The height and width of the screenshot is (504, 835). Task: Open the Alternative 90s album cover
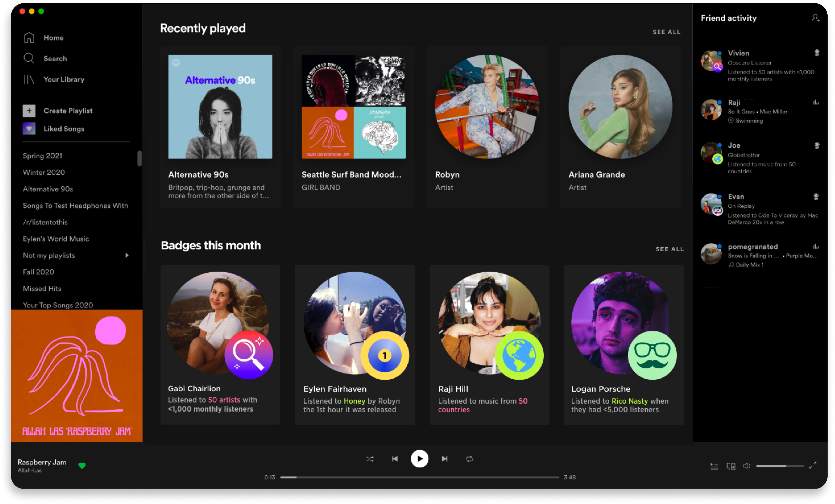pos(220,107)
